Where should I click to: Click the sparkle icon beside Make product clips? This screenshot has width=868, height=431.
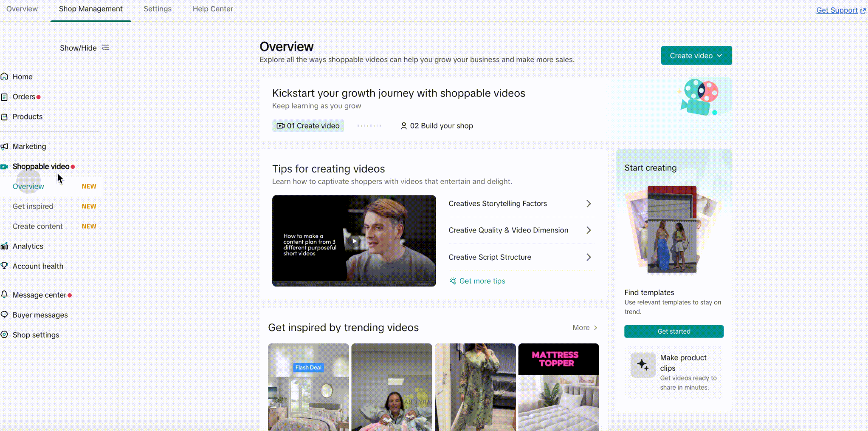643,365
